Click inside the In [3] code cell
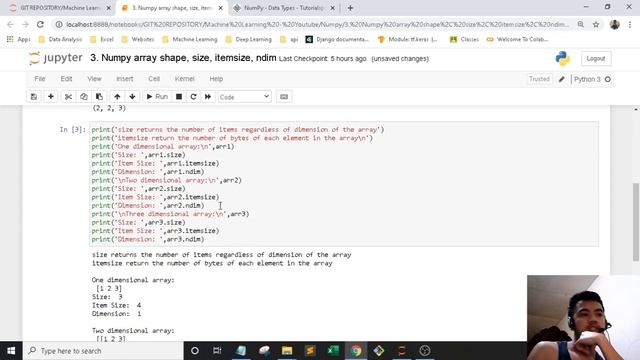 (344, 184)
